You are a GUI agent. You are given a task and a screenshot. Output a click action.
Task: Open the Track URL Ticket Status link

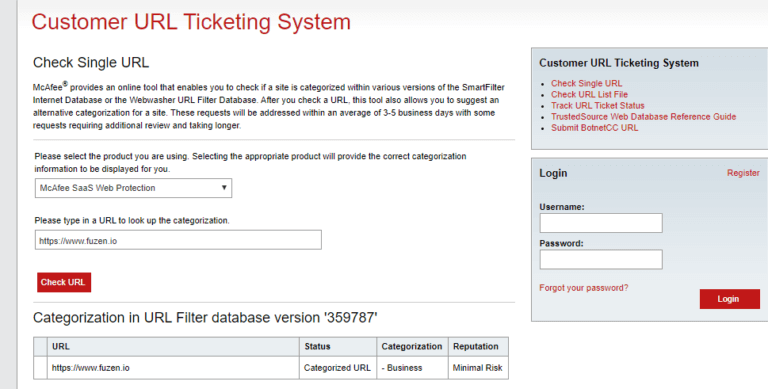(598, 105)
